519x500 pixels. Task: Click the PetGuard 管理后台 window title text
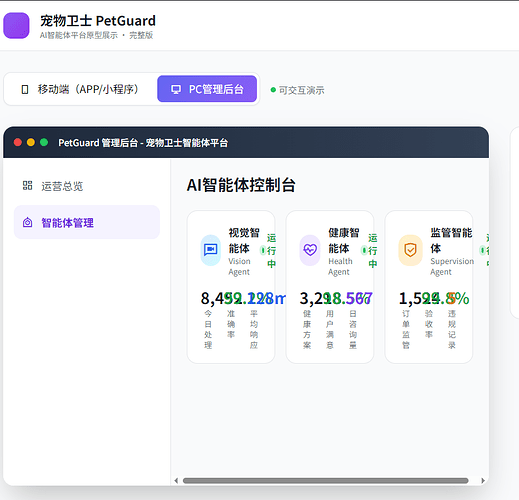[x=143, y=143]
